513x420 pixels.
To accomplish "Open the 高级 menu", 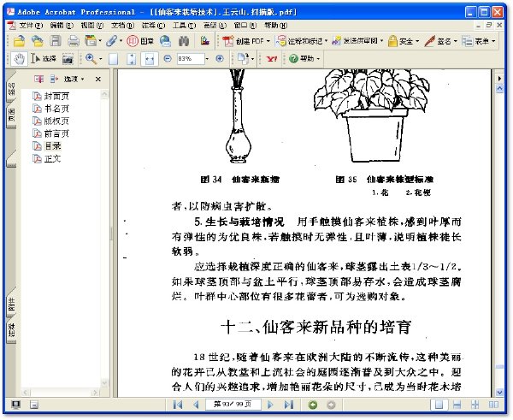I will [215, 25].
